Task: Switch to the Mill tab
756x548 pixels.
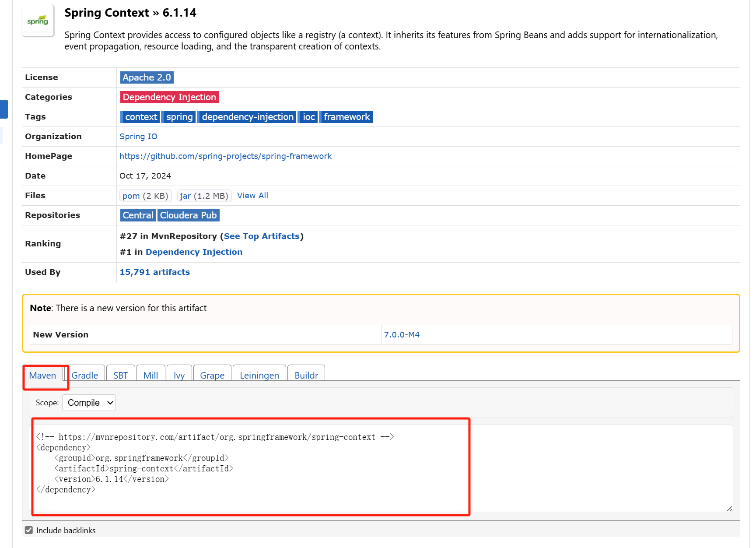Action: [x=150, y=376]
